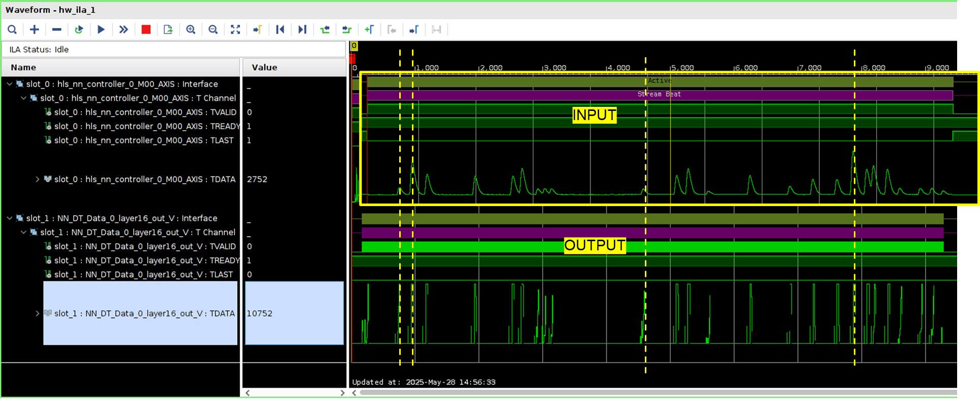Stop the trigger using the red square

tap(146, 30)
